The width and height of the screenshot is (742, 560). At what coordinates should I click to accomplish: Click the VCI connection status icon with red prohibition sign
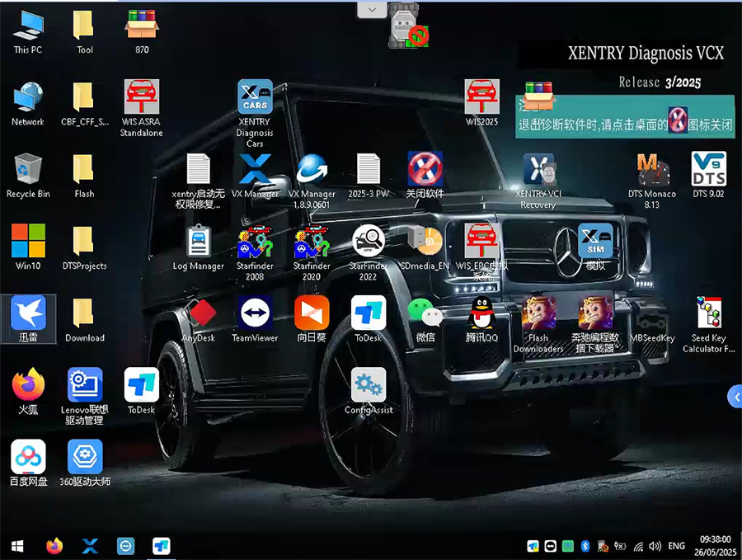[409, 26]
